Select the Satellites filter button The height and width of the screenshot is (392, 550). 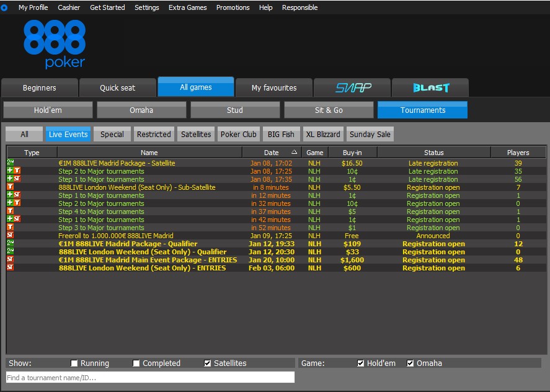pos(196,135)
